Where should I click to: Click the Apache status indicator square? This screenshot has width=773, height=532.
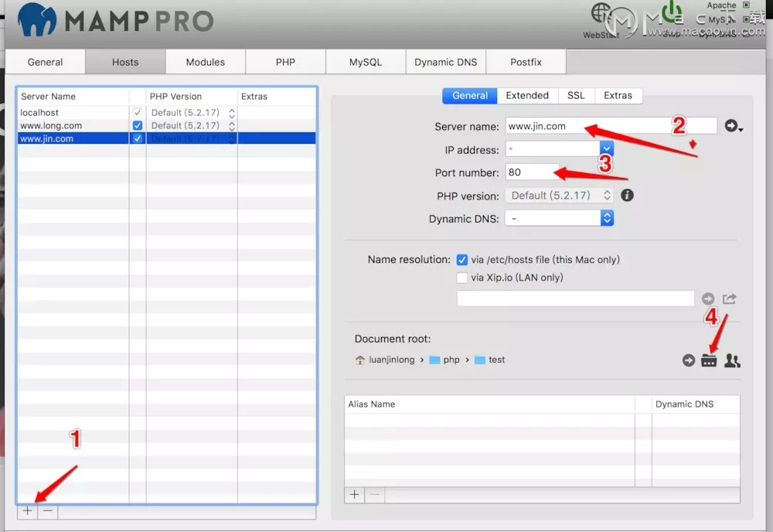[747, 5]
